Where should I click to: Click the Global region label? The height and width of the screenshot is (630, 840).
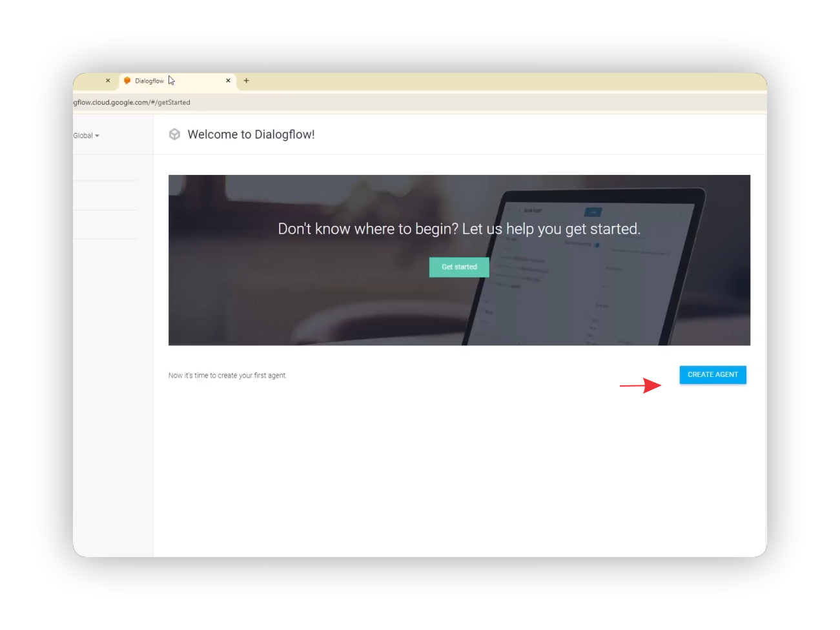pyautogui.click(x=83, y=136)
